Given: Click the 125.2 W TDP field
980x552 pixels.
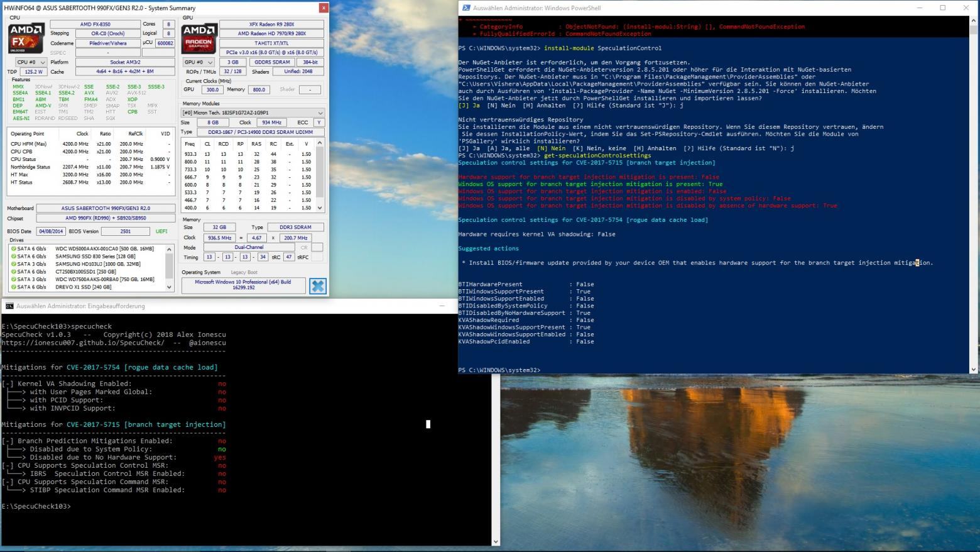Looking at the screenshot, I should [34, 72].
